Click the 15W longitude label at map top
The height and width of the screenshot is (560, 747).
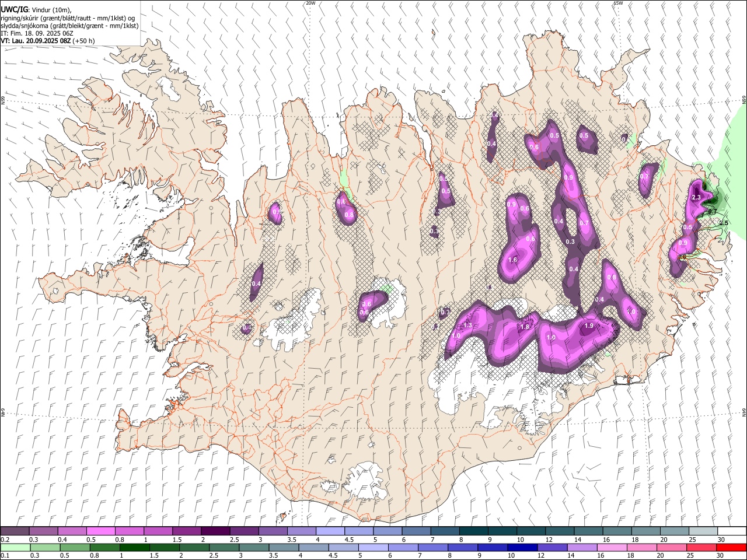pyautogui.click(x=618, y=3)
